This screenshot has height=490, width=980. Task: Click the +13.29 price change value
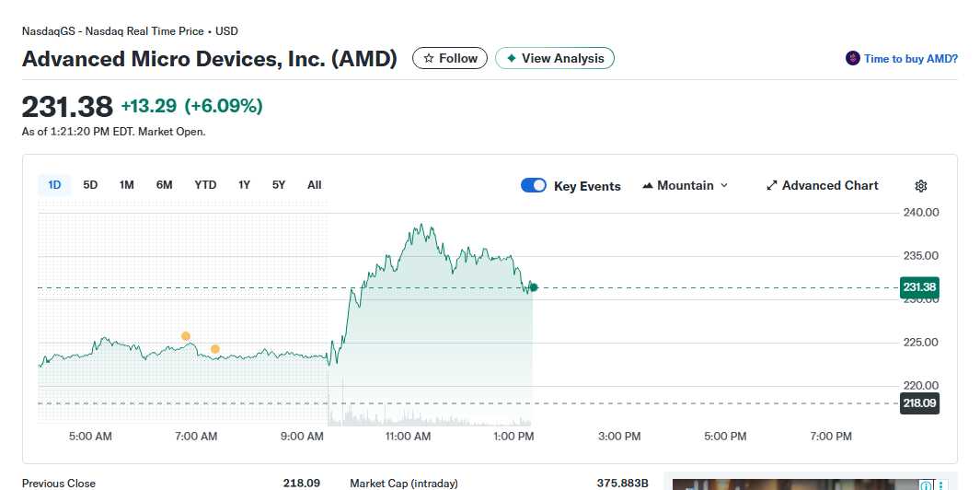(149, 106)
